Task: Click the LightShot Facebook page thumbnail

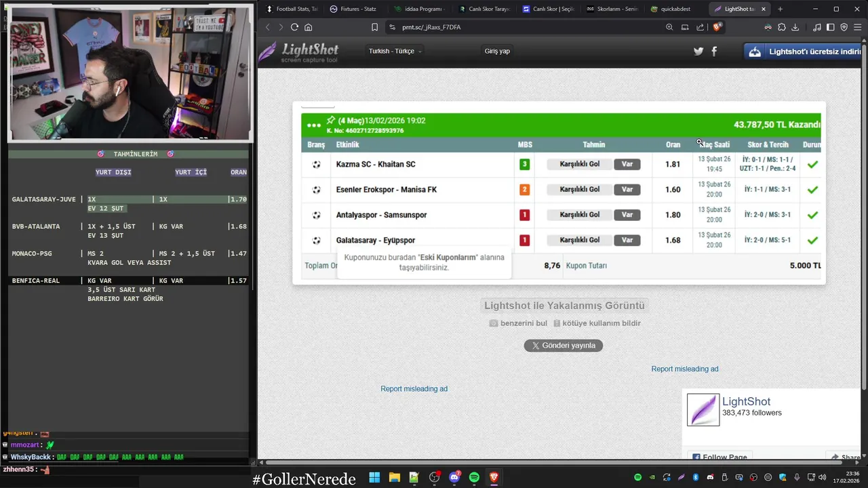Action: coord(703,410)
